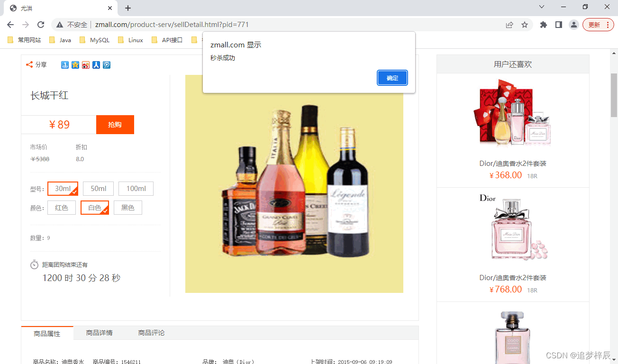
Task: Click the countdown clock icon
Action: click(35, 264)
